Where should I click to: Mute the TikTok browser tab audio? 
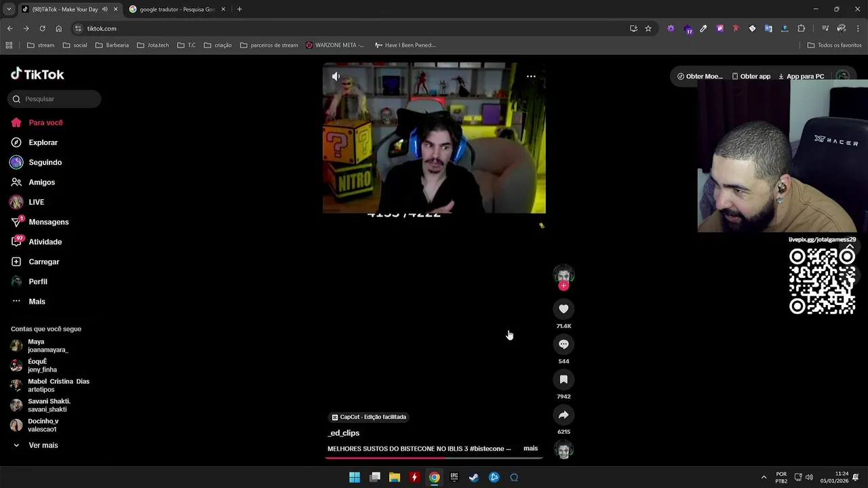pos(104,9)
